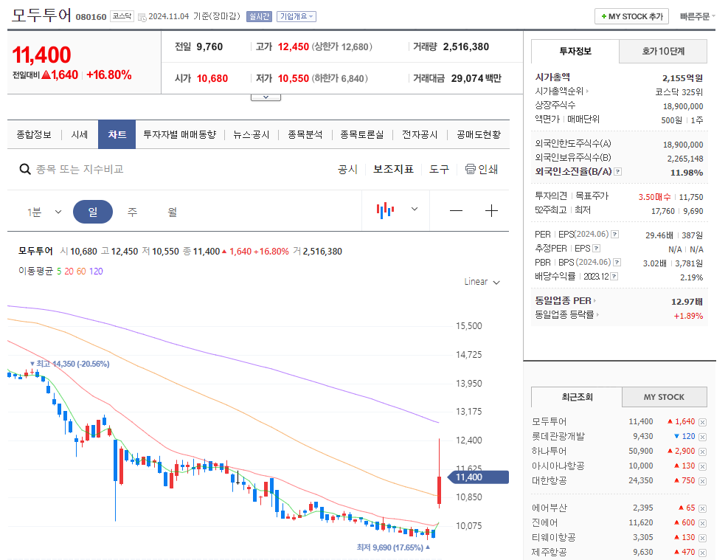Open help icon beside 외국인소진율
This screenshot has width=728, height=560.
617,172
